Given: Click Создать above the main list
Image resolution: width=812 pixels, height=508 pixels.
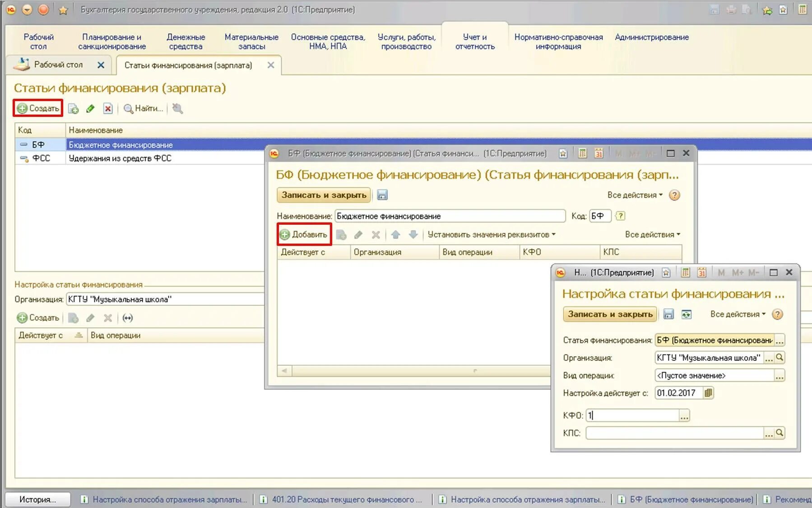Looking at the screenshot, I should [38, 108].
